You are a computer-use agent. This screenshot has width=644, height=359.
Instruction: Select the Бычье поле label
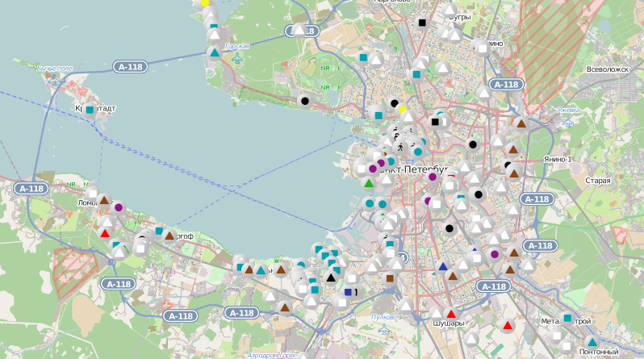click(55, 69)
